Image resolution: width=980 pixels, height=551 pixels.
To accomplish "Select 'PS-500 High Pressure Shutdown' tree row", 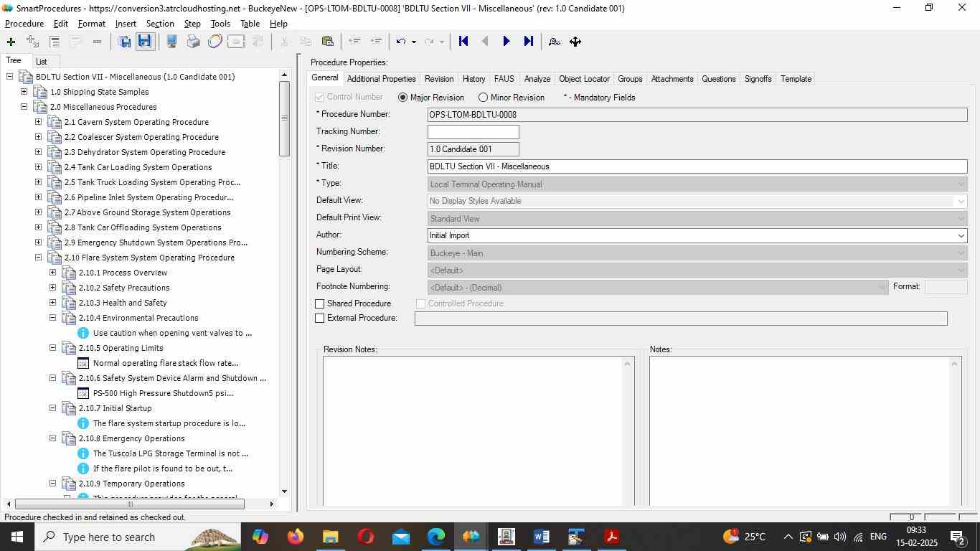I will (163, 393).
